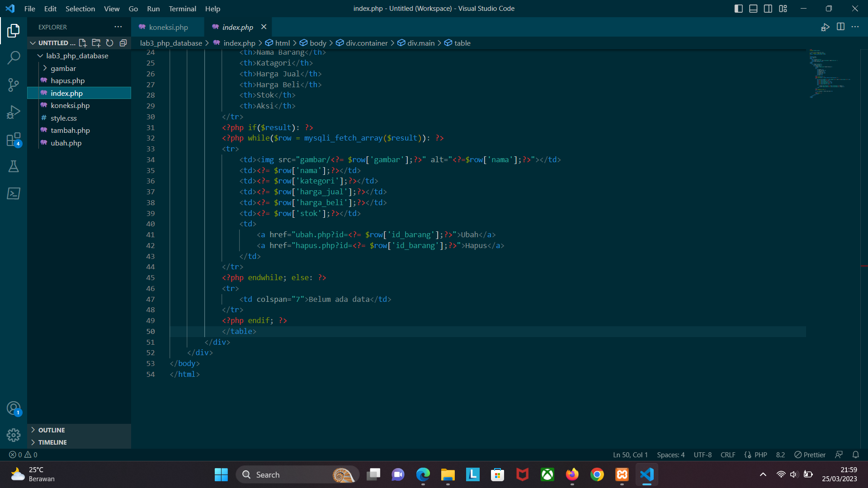
Task: Expand the gambar folder
Action: 45,68
